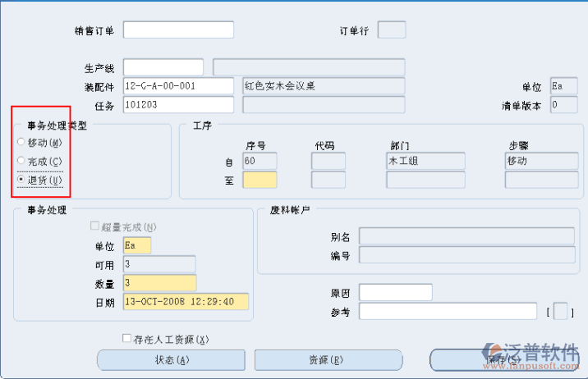
Task: Click the 订单行 small field
Action: (x=391, y=30)
